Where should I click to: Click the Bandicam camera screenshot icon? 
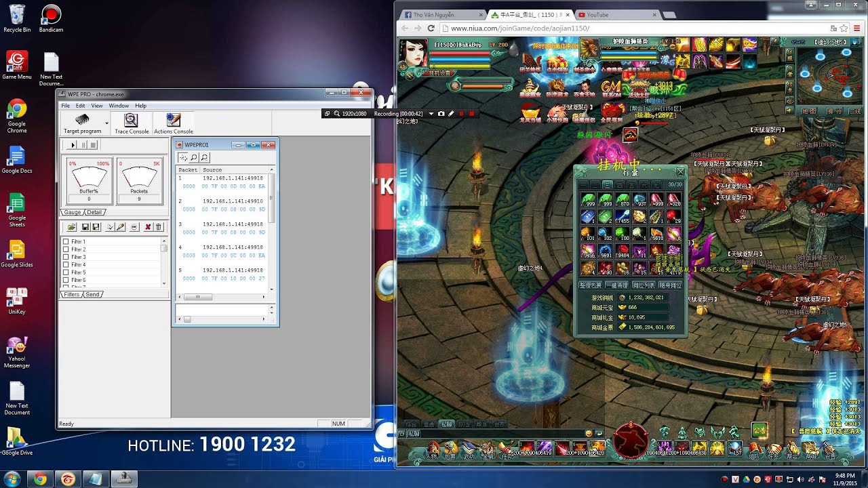pyautogui.click(x=441, y=114)
